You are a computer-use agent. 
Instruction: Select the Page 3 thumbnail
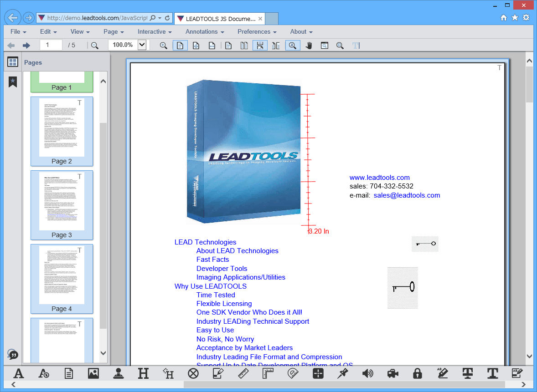click(x=62, y=205)
